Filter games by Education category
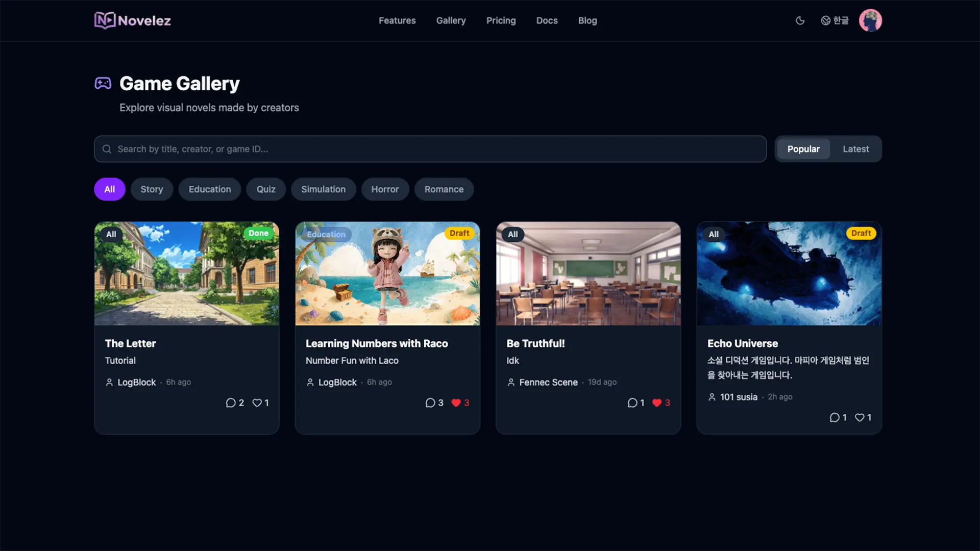The image size is (980, 551). (x=210, y=189)
